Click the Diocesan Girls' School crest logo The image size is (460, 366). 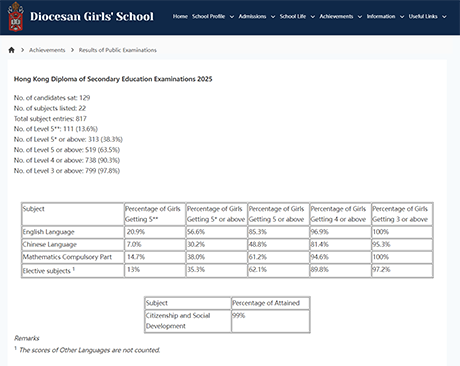[15, 17]
